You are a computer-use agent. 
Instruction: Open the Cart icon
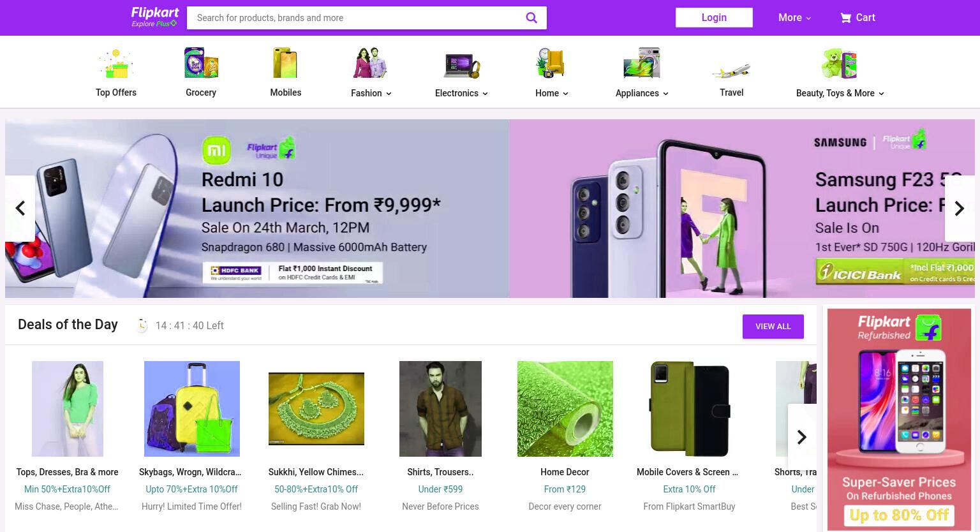pyautogui.click(x=845, y=18)
